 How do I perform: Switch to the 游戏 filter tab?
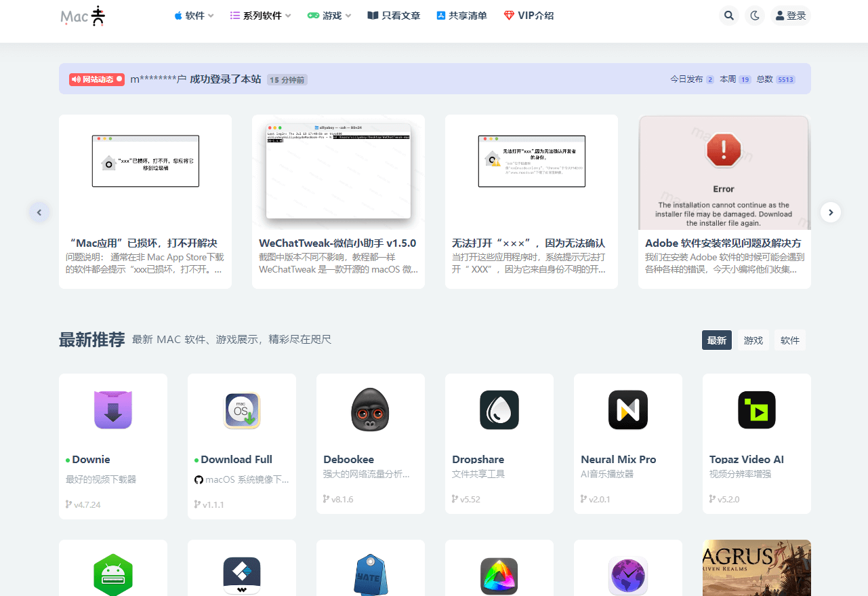tap(753, 340)
